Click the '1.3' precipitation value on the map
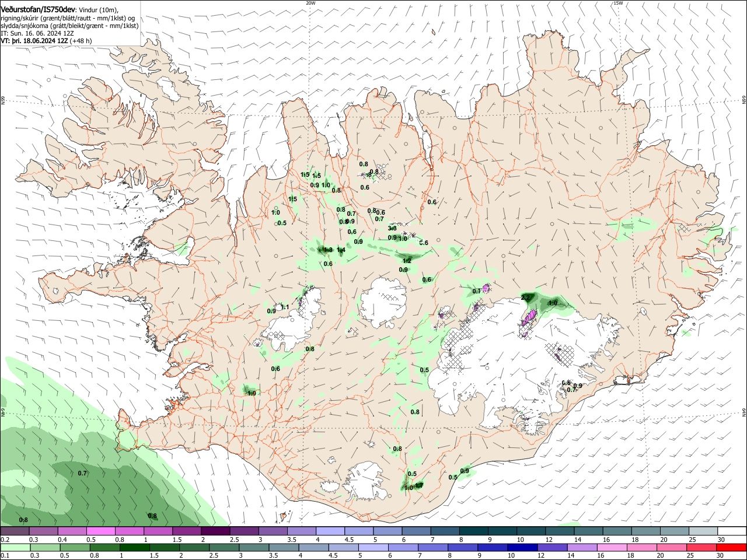This screenshot has width=747, height=560. click(x=328, y=250)
